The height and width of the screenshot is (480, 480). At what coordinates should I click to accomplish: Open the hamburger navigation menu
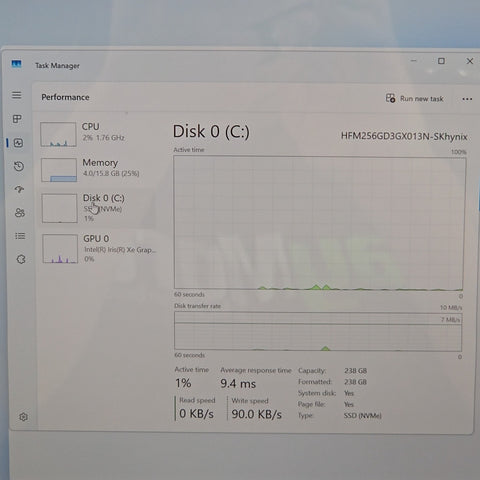click(17, 95)
